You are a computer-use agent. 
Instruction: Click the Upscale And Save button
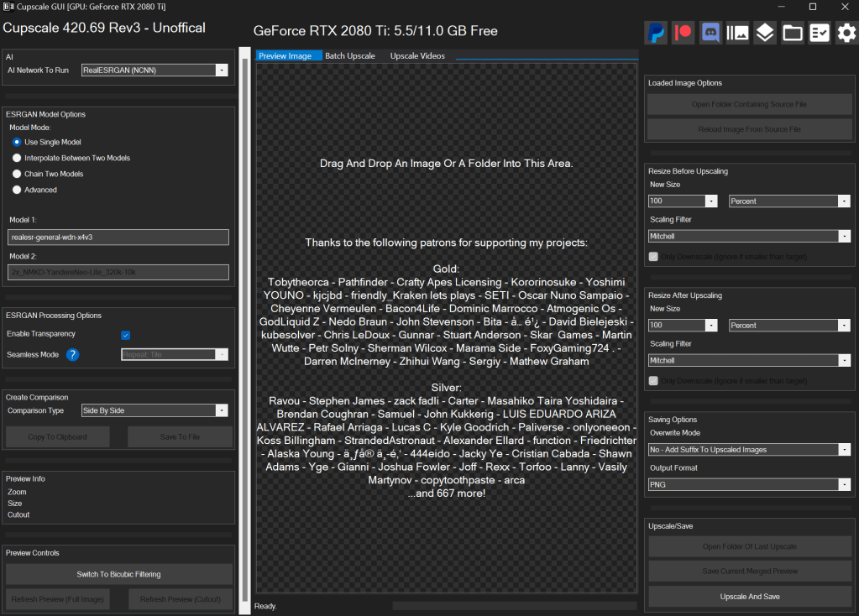(x=750, y=597)
